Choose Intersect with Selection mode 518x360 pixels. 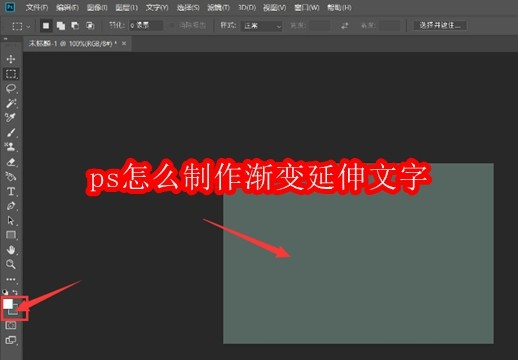click(x=90, y=26)
